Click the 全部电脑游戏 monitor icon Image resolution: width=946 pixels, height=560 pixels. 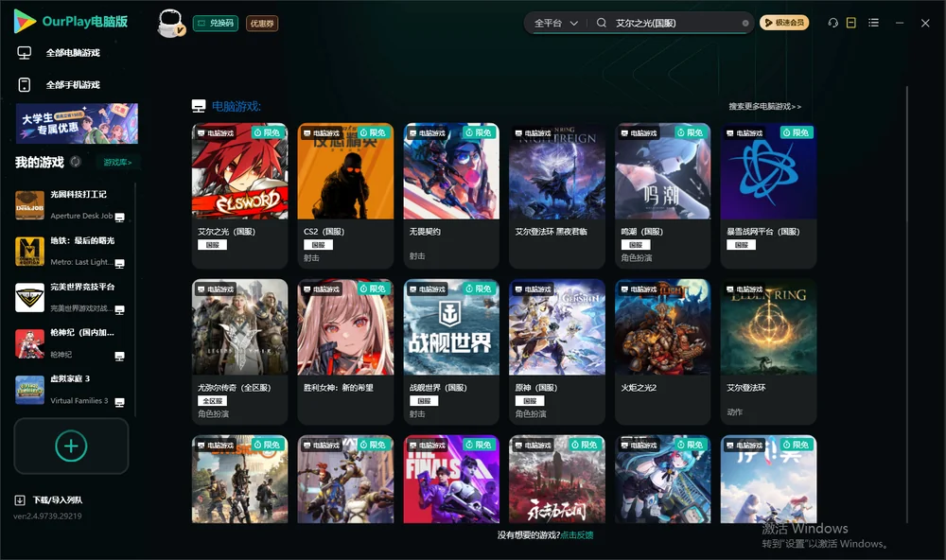point(25,53)
